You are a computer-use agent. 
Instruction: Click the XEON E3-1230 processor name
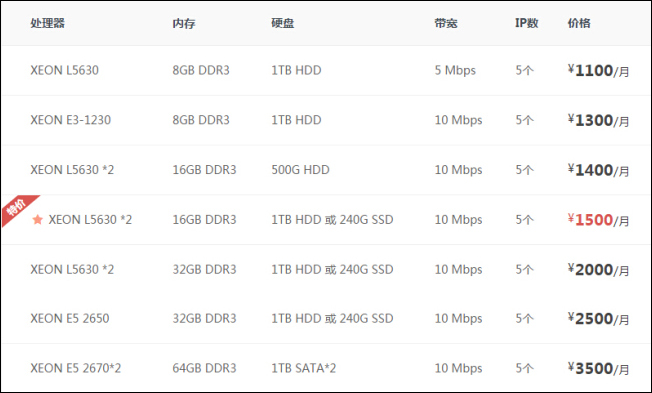point(70,120)
